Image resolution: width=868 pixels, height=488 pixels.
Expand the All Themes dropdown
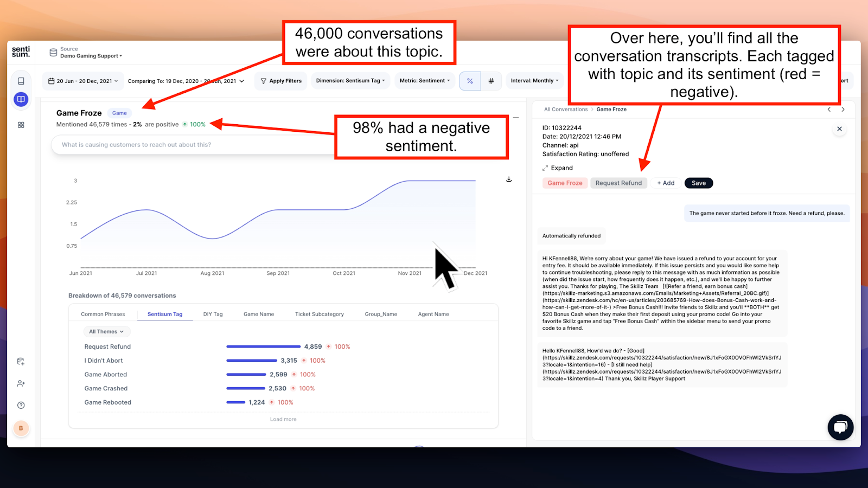(106, 331)
